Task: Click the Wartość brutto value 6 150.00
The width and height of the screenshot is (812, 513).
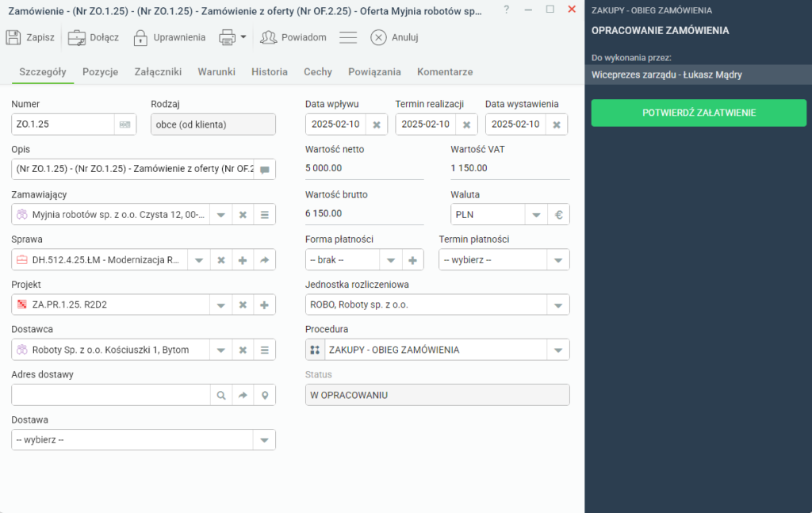Action: tap(324, 213)
